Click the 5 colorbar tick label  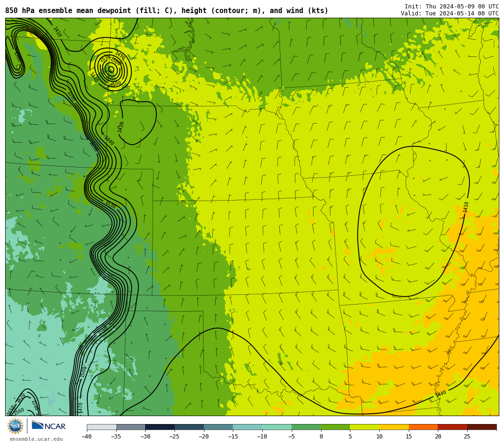pyautogui.click(x=350, y=436)
